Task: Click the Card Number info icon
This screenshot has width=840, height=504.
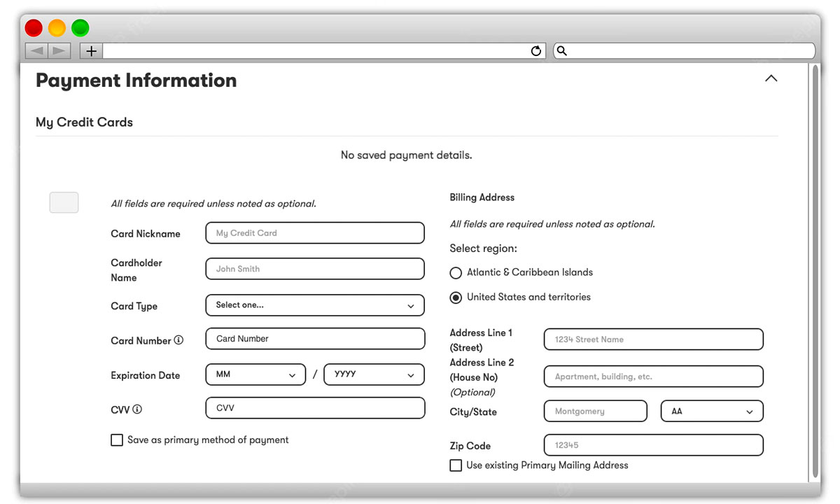Action: click(x=178, y=340)
